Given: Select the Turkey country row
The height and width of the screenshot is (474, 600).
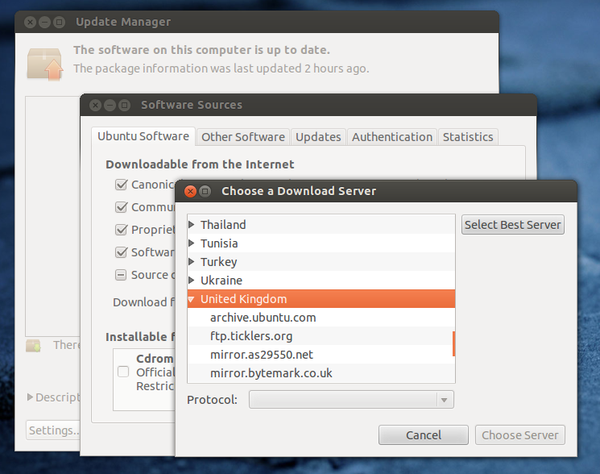Looking at the screenshot, I should coord(321,262).
